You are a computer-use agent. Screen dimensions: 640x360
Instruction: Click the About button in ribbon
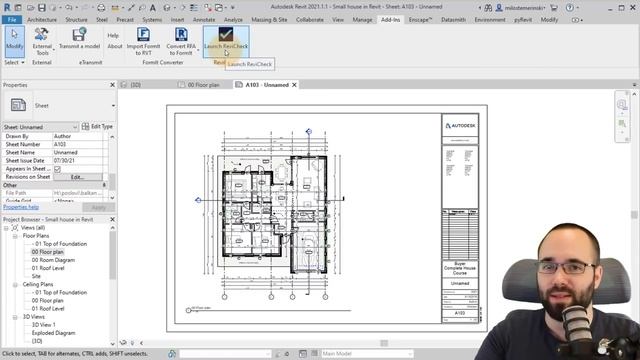pos(115,46)
